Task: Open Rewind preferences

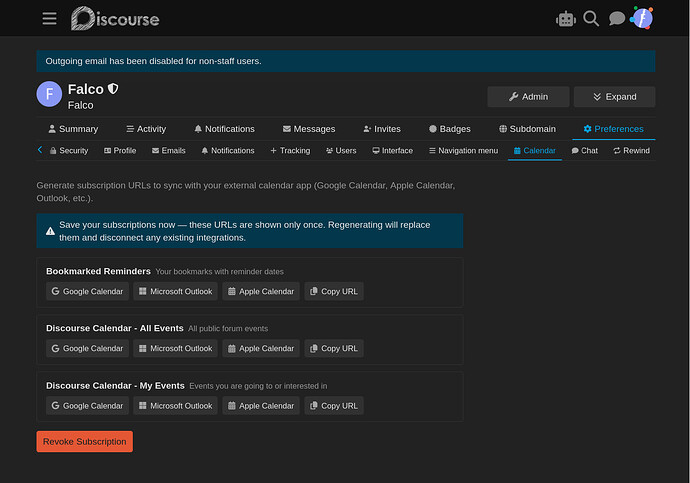Action: pyautogui.click(x=631, y=150)
